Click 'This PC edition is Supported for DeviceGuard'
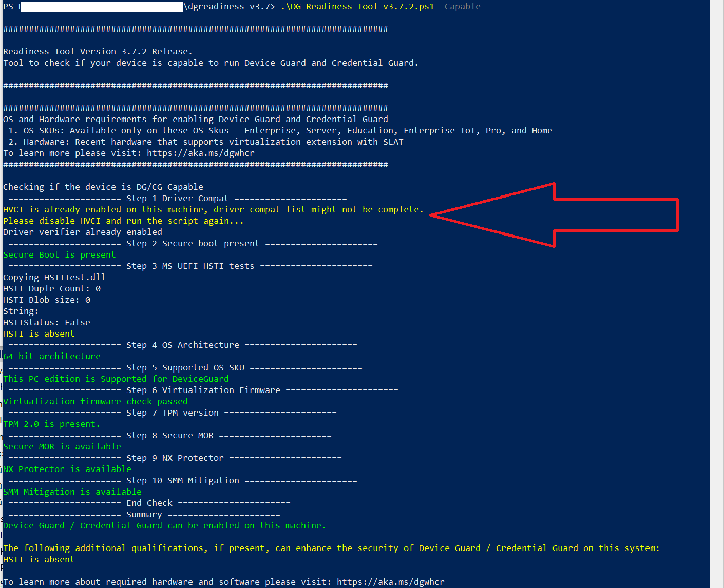 coord(116,379)
